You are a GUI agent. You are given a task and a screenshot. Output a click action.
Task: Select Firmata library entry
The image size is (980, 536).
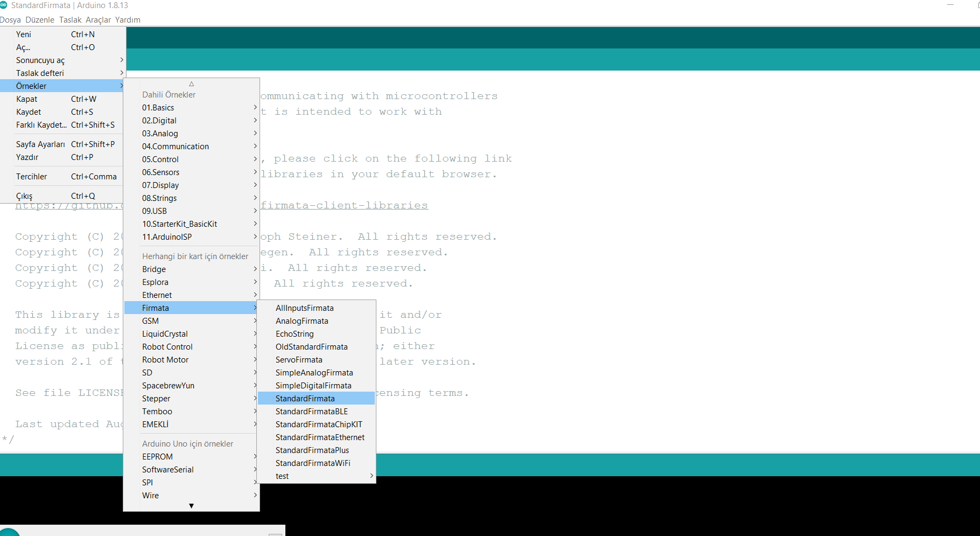[x=192, y=308]
